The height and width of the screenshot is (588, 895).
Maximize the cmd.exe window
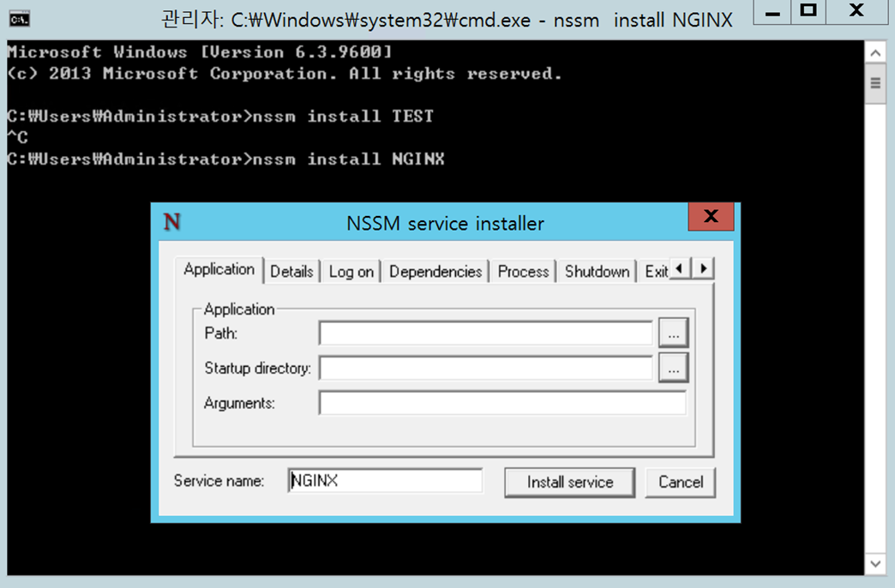(x=808, y=13)
